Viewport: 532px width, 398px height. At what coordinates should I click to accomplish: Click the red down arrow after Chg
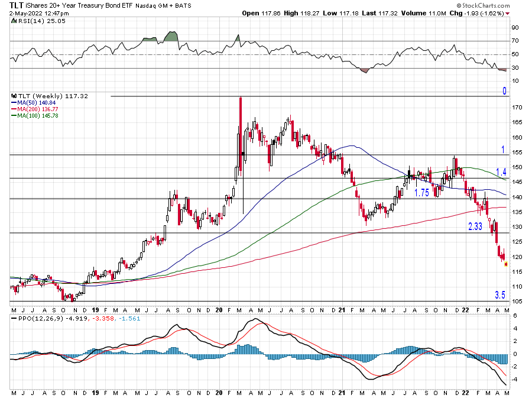click(507, 14)
